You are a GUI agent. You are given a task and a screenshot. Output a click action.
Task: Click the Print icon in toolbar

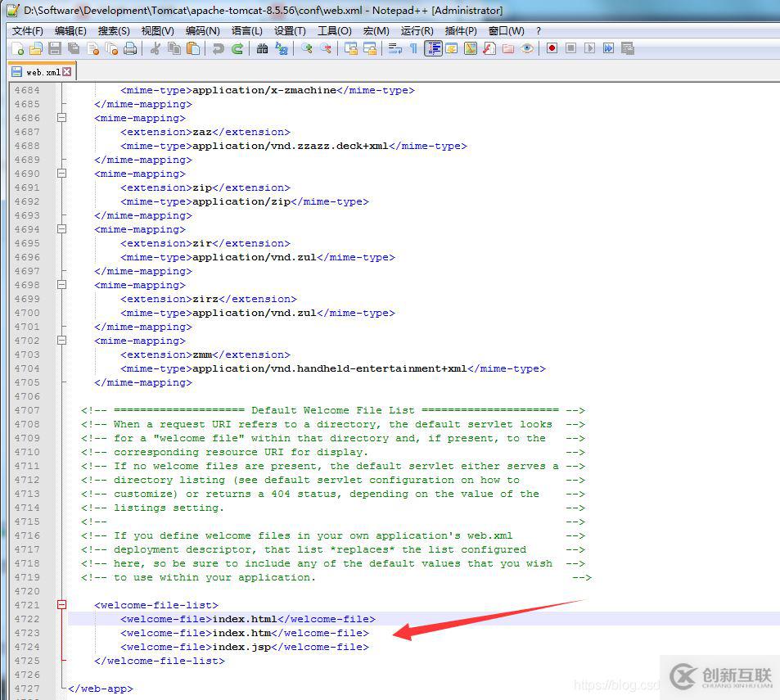130,49
